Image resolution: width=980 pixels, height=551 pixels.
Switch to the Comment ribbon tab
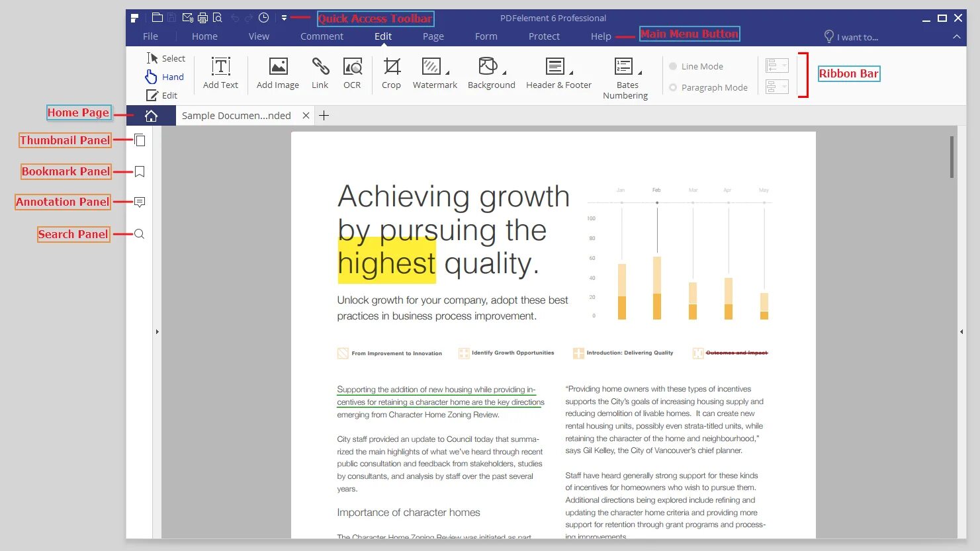(322, 36)
